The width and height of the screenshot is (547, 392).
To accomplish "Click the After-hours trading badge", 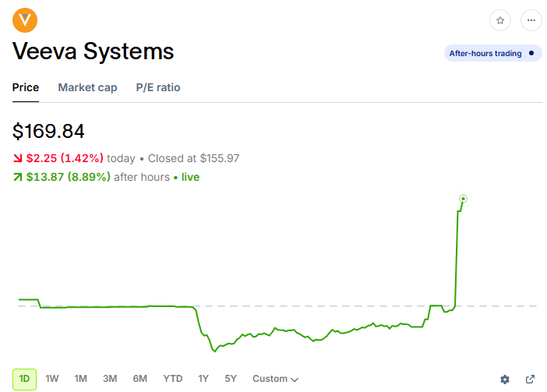I will point(492,53).
